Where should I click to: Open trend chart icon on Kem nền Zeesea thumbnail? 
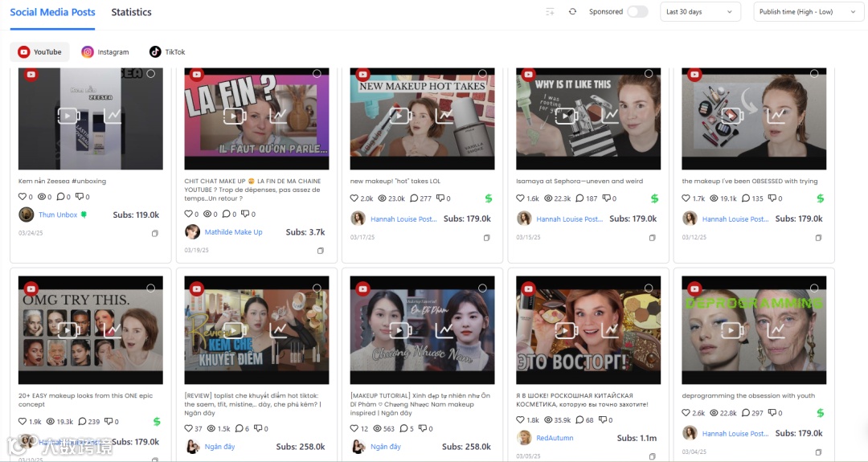[x=113, y=116]
